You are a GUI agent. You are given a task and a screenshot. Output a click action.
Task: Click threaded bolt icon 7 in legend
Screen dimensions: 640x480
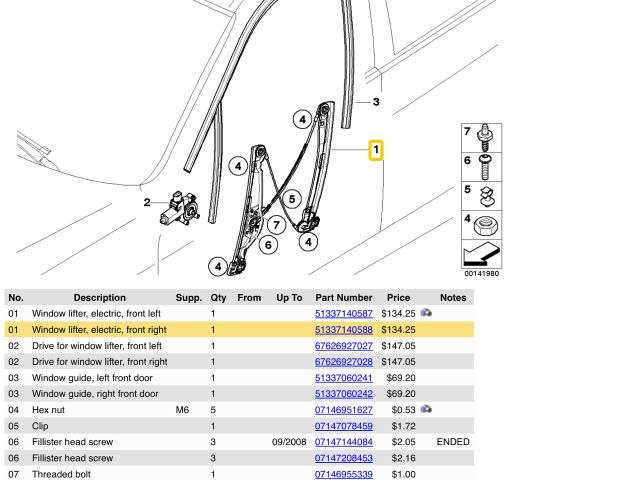[487, 133]
